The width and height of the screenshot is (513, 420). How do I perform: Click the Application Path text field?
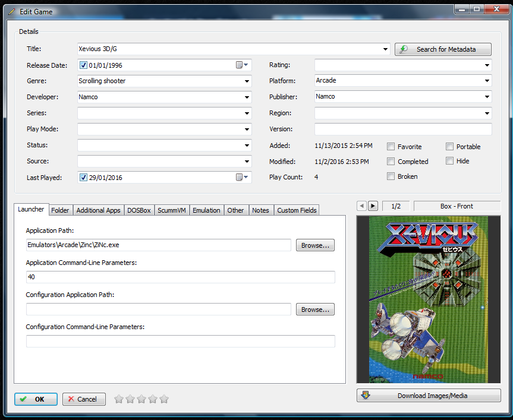pos(158,245)
